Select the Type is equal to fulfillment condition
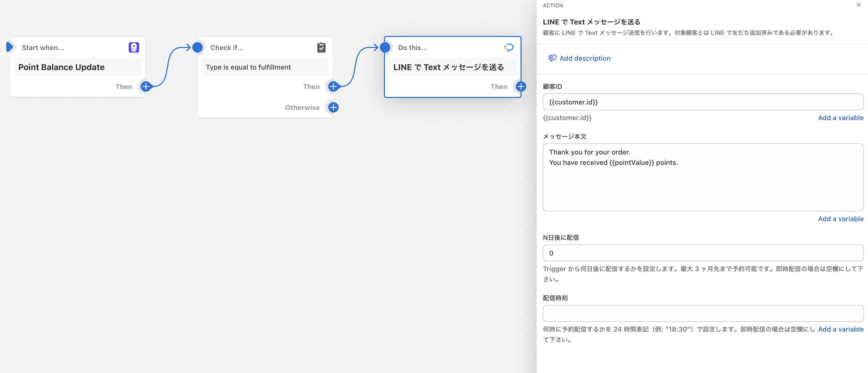868x373 pixels. pos(265,67)
